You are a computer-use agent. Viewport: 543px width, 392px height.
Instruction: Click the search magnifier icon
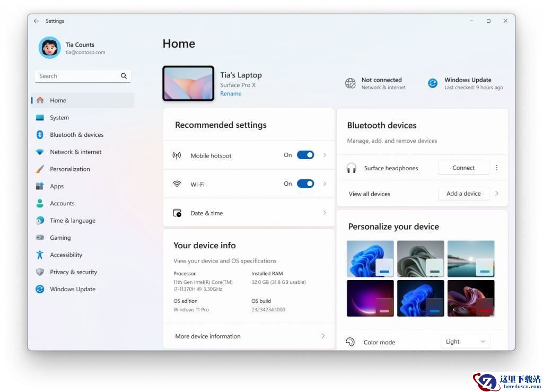pyautogui.click(x=124, y=76)
